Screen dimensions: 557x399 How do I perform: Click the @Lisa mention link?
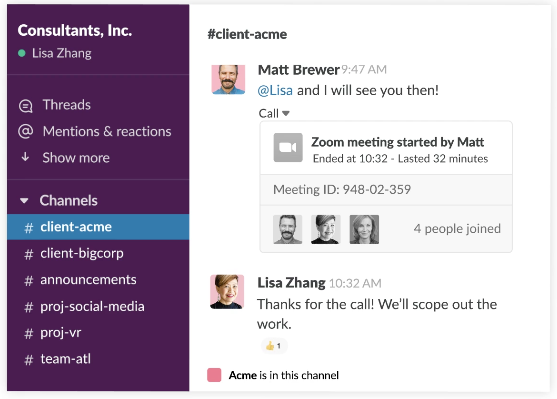click(x=275, y=90)
